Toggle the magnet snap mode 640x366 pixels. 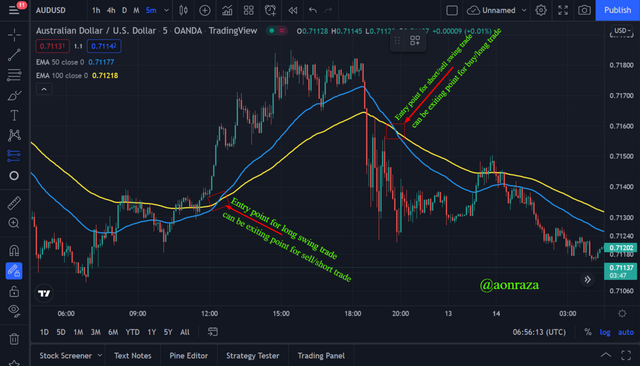[x=14, y=250]
